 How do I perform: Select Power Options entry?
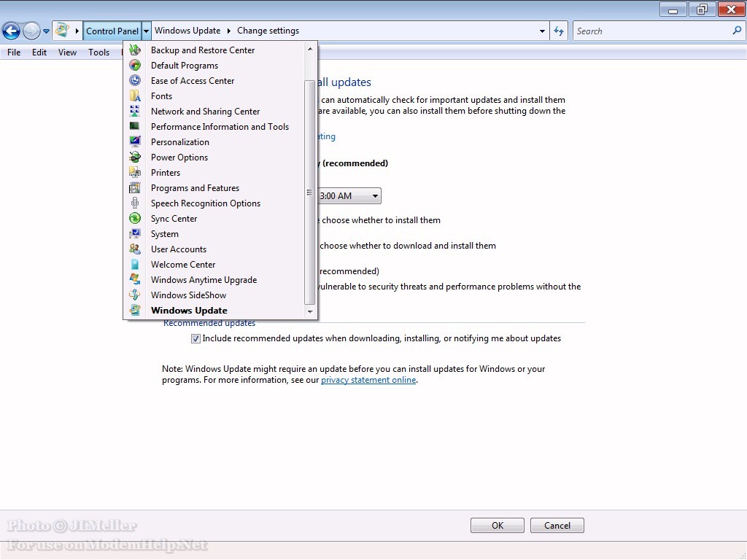[x=214, y=157]
